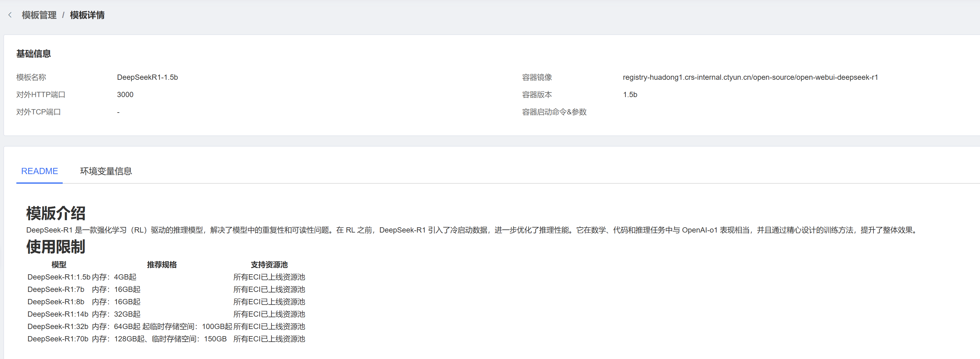Click 使用限制 heading in README
980x359 pixels.
[x=56, y=247]
